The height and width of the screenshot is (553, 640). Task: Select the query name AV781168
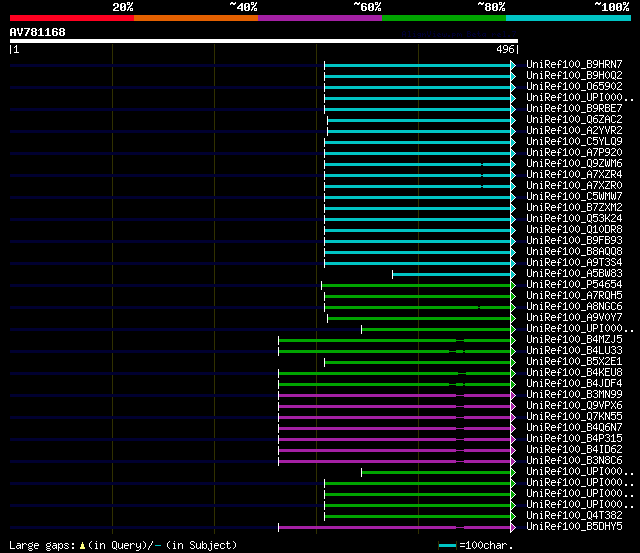(x=38, y=32)
